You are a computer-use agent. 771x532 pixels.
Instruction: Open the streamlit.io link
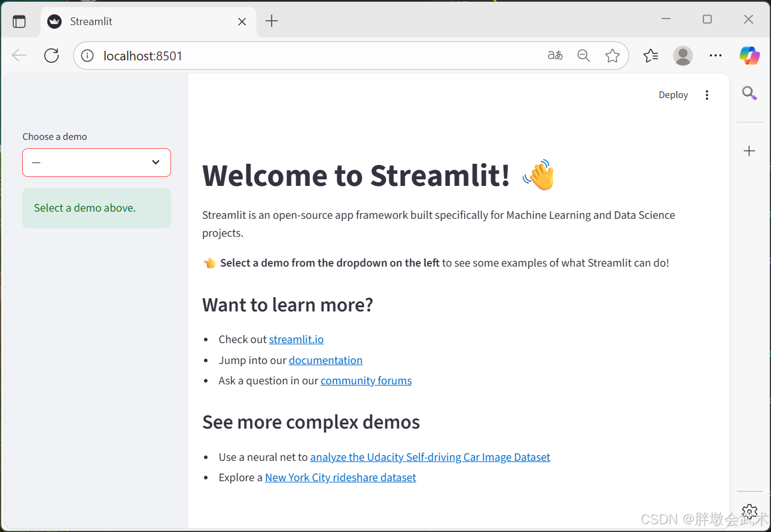(x=296, y=339)
